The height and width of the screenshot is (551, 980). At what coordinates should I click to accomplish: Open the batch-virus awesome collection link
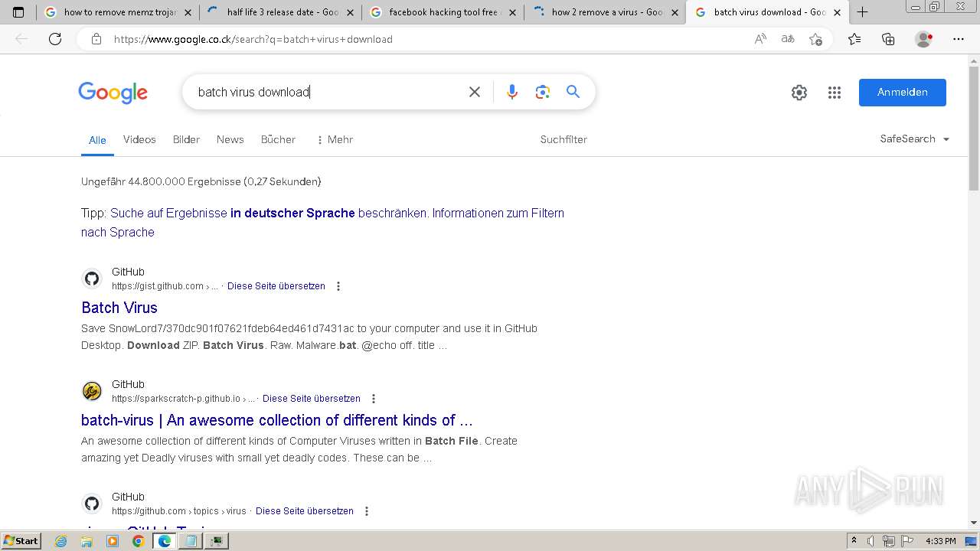277,420
